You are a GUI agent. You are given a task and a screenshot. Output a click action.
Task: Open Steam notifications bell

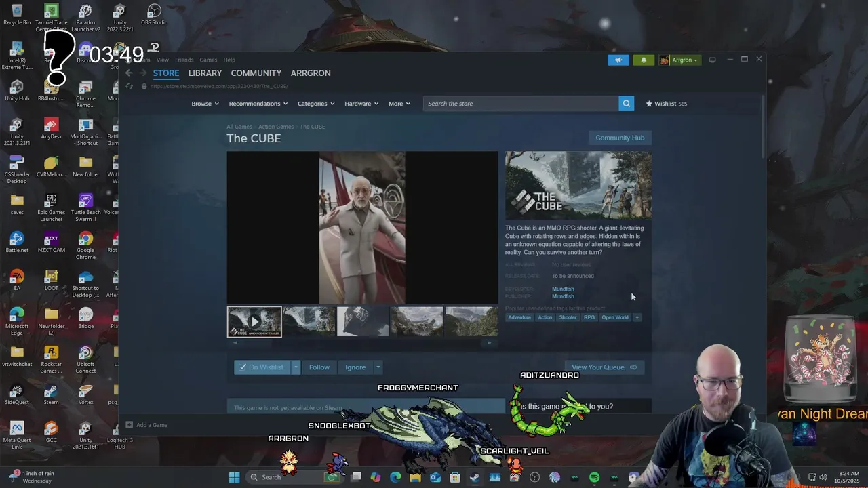point(644,60)
